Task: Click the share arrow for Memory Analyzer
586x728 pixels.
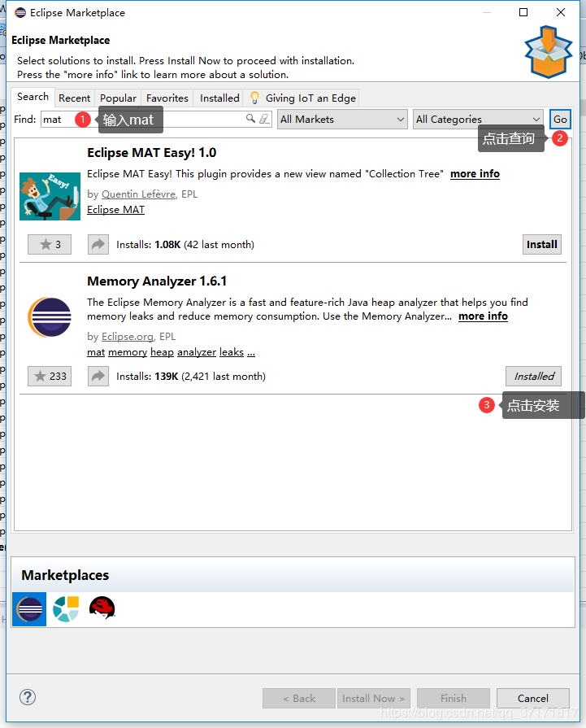Action: [98, 376]
